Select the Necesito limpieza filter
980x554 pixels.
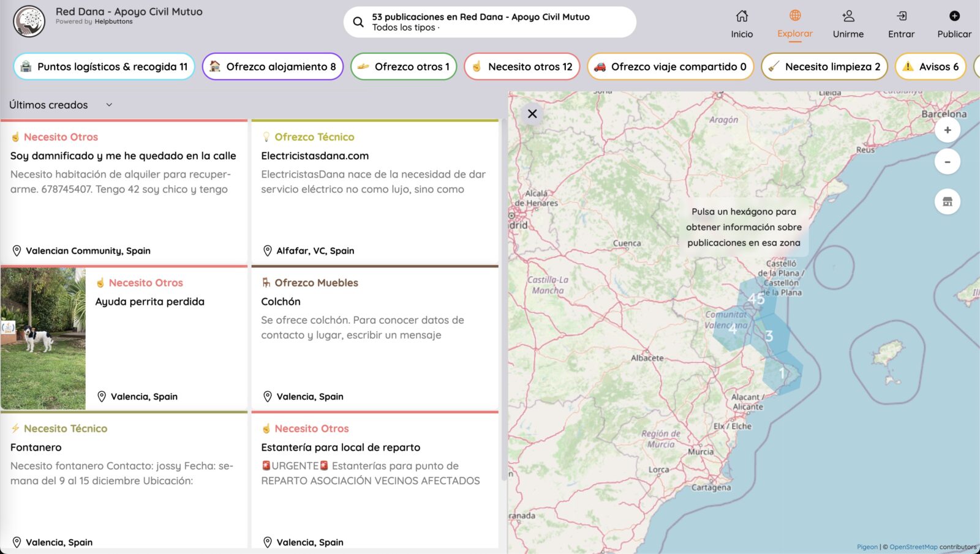[824, 67]
